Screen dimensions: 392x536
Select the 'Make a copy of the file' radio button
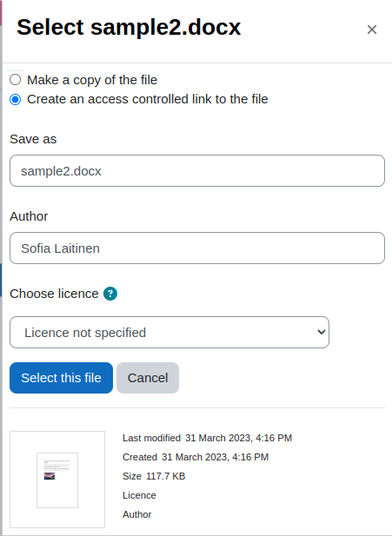pos(15,80)
